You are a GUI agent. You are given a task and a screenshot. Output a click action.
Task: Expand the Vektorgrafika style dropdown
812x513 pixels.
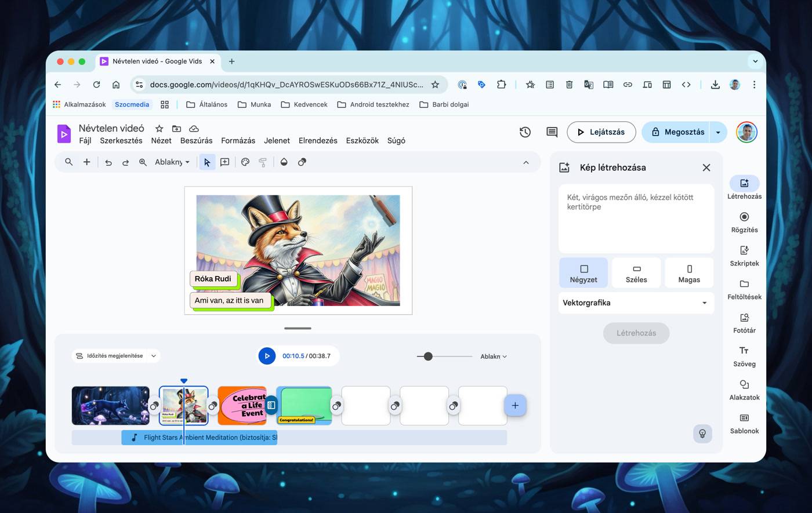click(x=636, y=303)
